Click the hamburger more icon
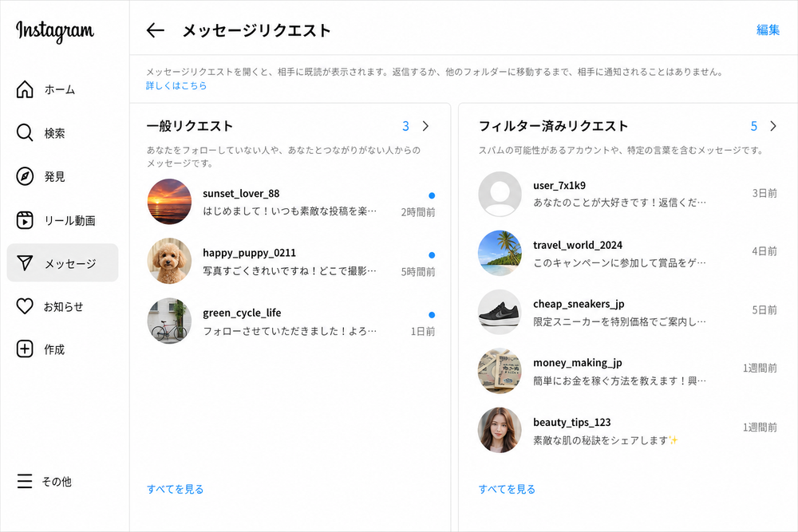 (x=25, y=481)
